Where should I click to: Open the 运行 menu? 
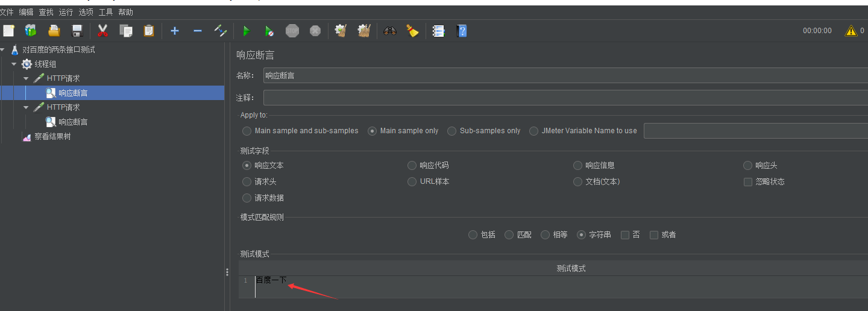[66, 12]
